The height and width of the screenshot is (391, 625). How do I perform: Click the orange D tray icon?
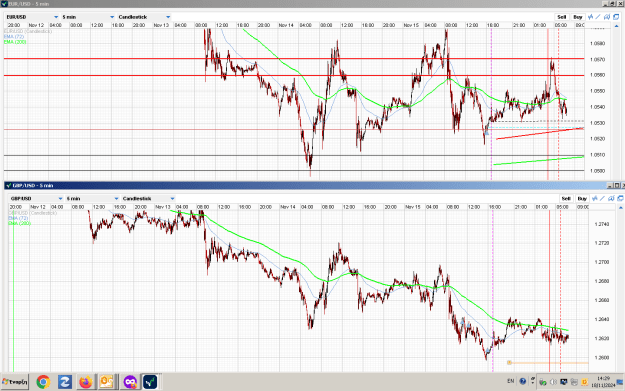pos(585,382)
